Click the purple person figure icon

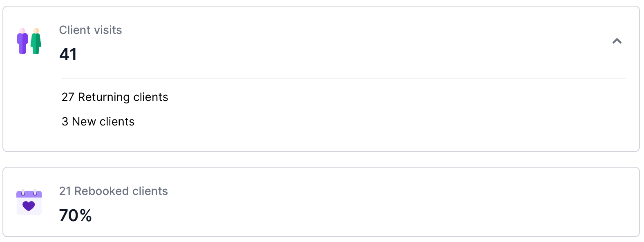(22, 41)
